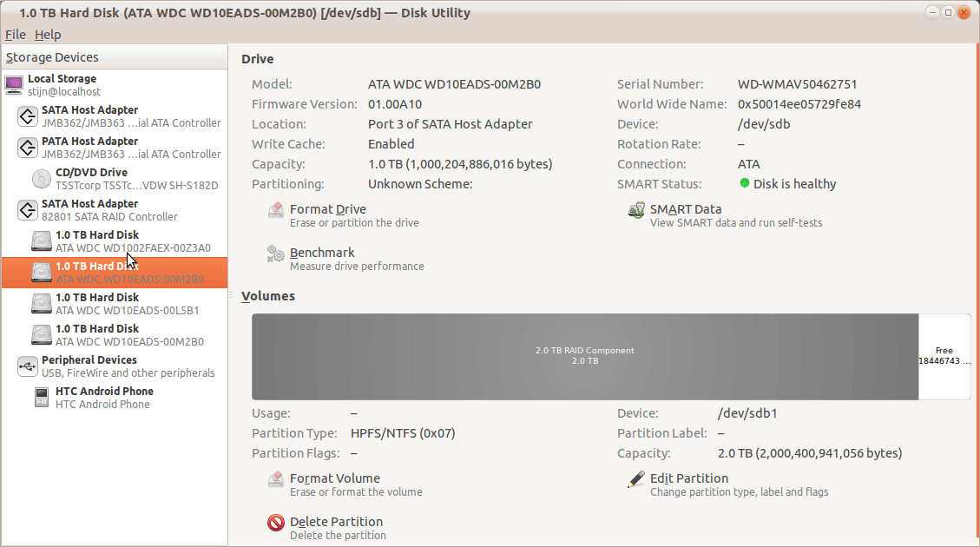
Task: Select the HTC Android Phone device
Action: point(104,398)
